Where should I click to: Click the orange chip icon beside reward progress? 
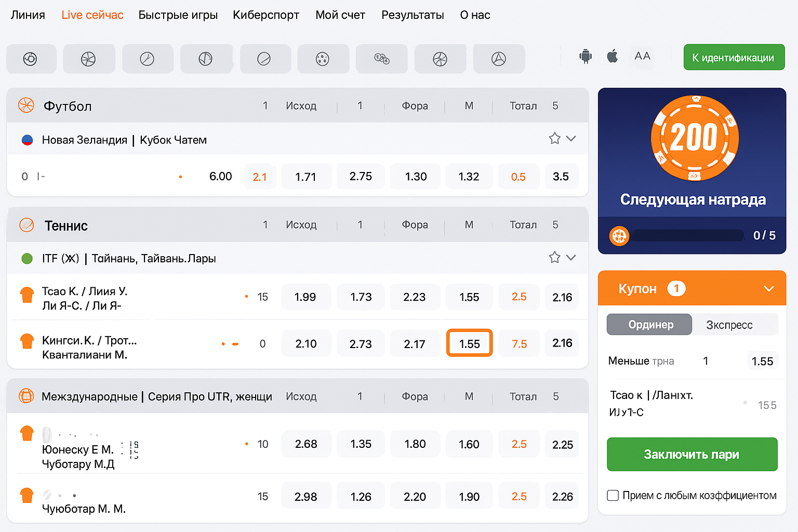619,236
